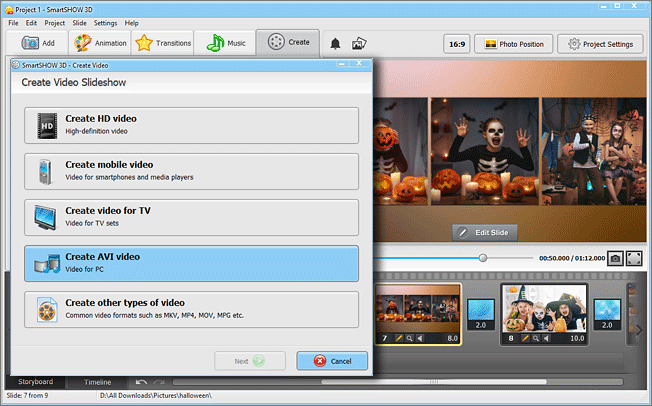Choose Create HD video option
Image resolution: width=652 pixels, height=406 pixels.
tap(191, 126)
